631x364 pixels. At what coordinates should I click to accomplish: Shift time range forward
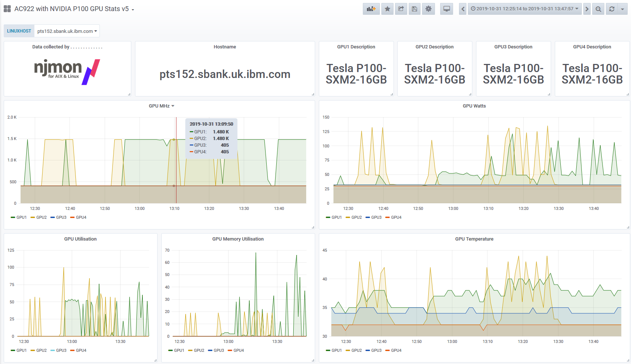pyautogui.click(x=587, y=9)
